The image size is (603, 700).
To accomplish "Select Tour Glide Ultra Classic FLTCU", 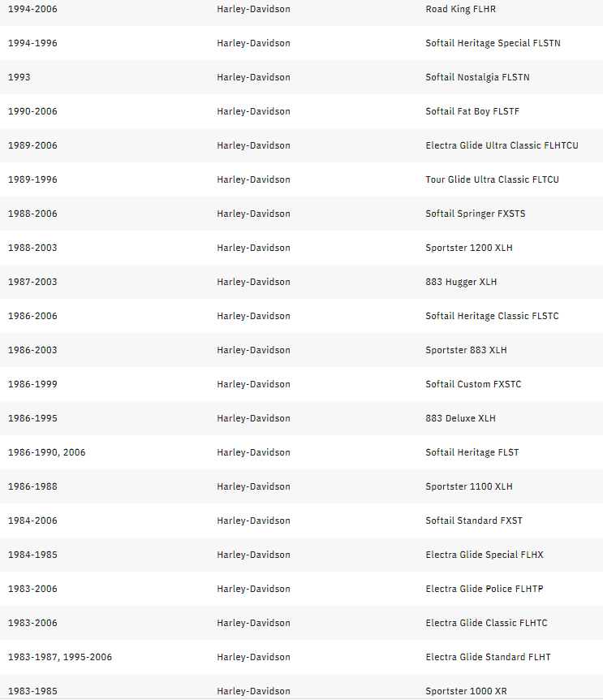I will click(x=492, y=179).
